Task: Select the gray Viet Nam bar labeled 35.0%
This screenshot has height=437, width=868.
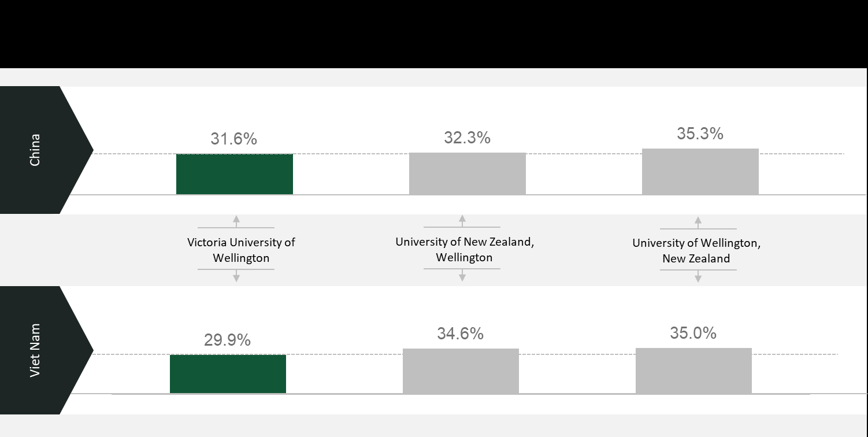Action: [x=693, y=371]
